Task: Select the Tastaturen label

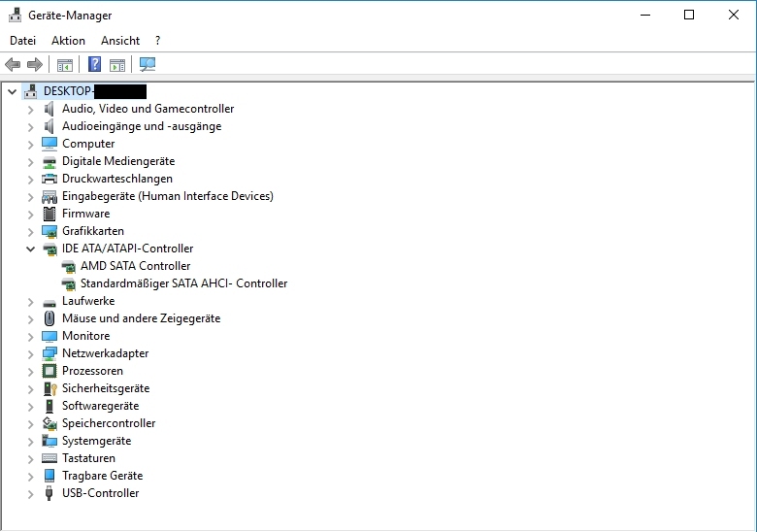Action: (x=88, y=457)
